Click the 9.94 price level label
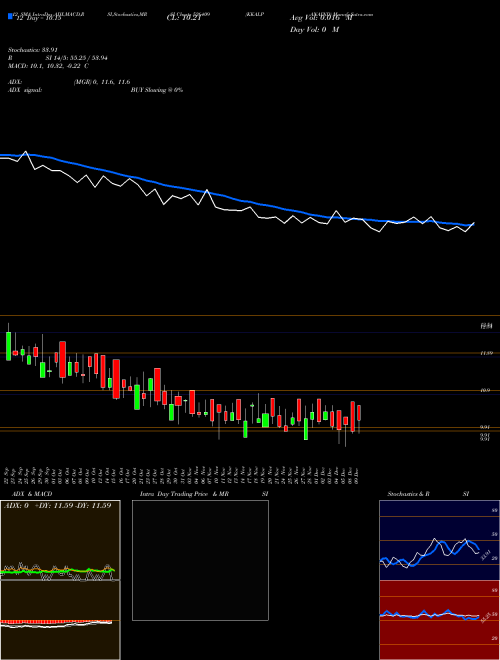The image size is (500, 660). tap(485, 427)
